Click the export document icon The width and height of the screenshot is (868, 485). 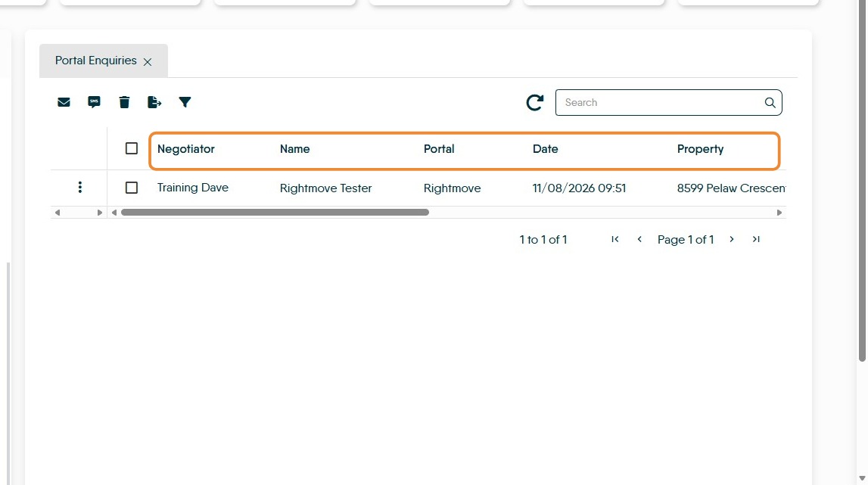coord(154,102)
